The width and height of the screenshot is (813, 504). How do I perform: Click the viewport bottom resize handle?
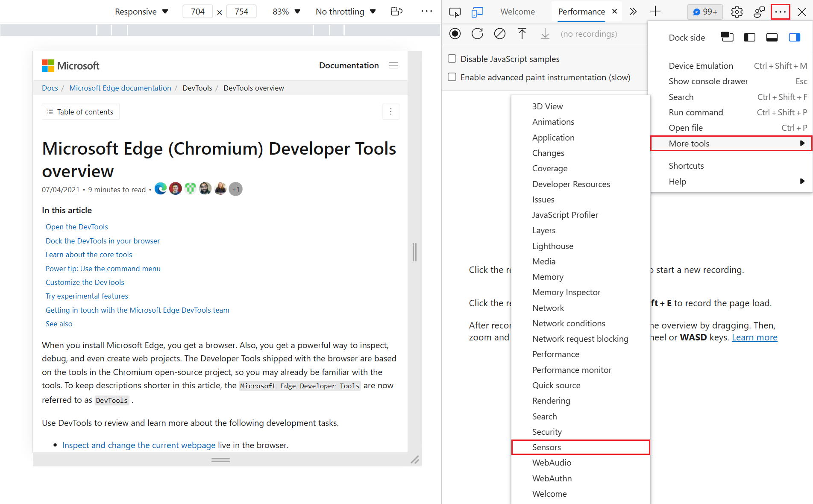click(220, 460)
